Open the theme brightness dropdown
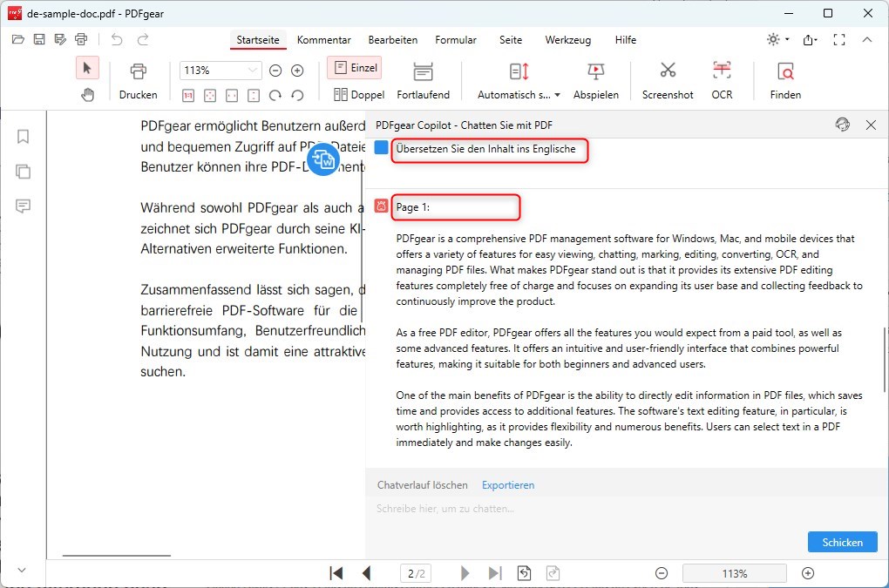Viewport: 889px width, 588px height. pyautogui.click(x=777, y=39)
